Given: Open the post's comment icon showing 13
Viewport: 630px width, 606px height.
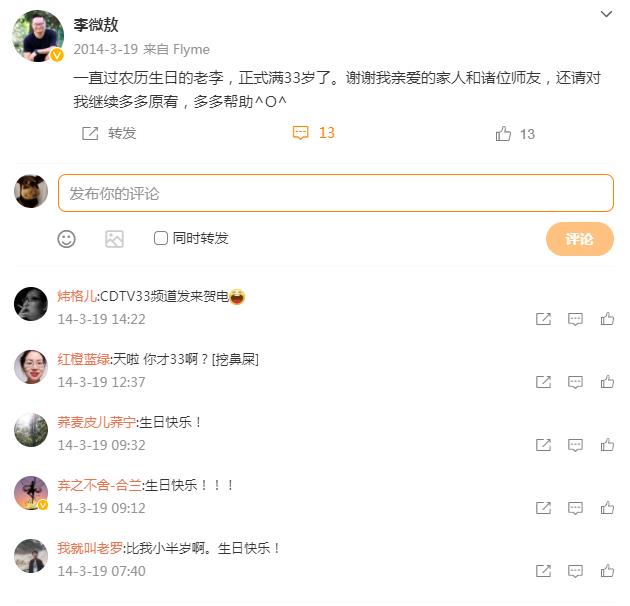Looking at the screenshot, I should pos(301,133).
